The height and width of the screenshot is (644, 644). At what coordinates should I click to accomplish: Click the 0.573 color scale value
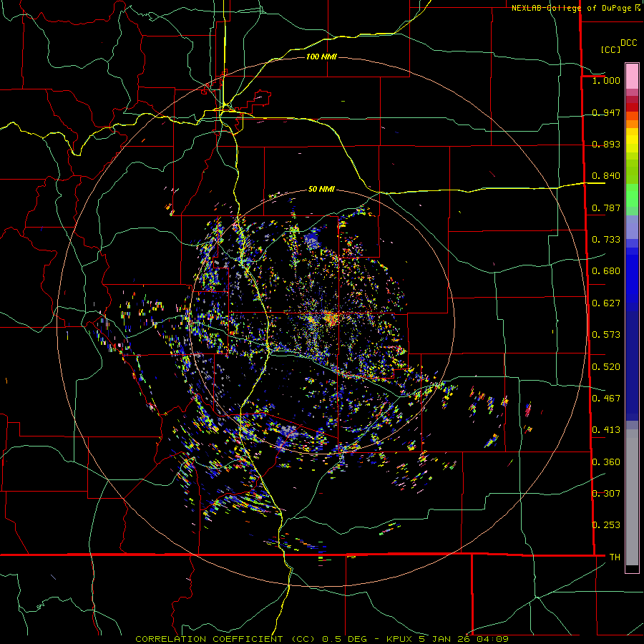606,335
